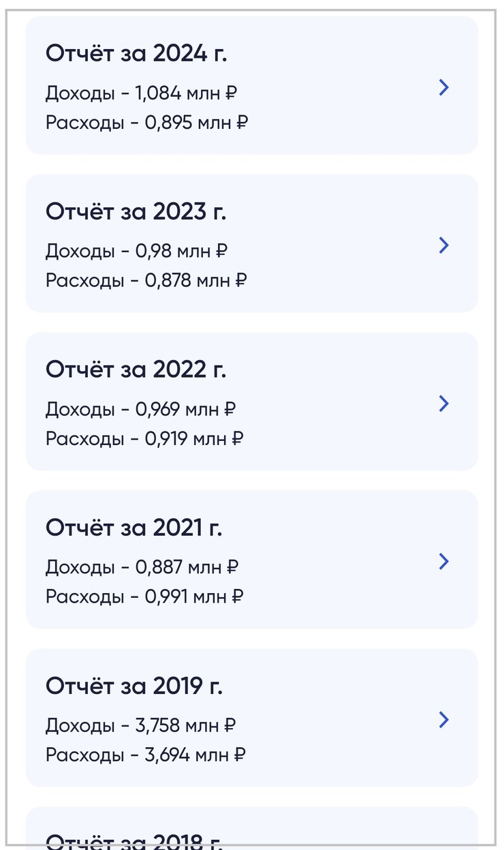Select the income line "Доходы - 0,969 млн ₽"
504x850 pixels.
point(141,409)
